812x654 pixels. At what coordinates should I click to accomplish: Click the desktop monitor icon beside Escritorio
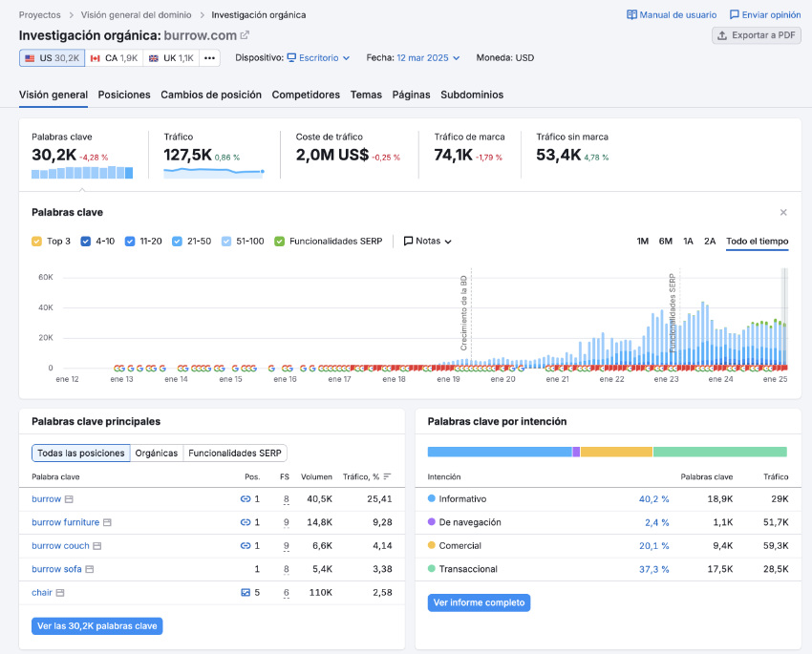pos(291,57)
